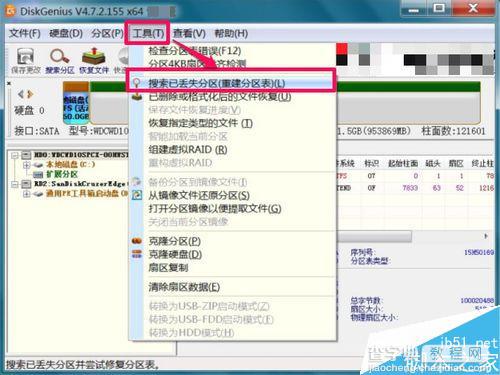The width and height of the screenshot is (500, 375).
Task: Select 通用PE工具箱启动盘 in the tree
Action: click(87, 193)
